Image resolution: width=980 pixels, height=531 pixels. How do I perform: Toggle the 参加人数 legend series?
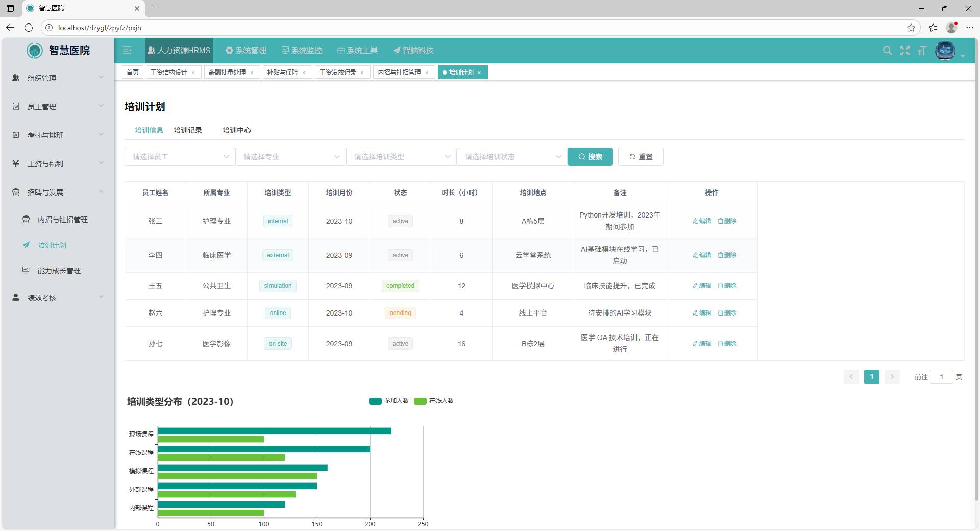pyautogui.click(x=389, y=401)
